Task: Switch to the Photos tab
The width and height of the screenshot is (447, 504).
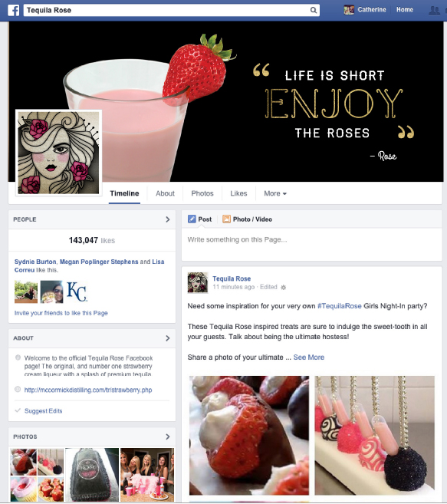Action: click(x=202, y=193)
